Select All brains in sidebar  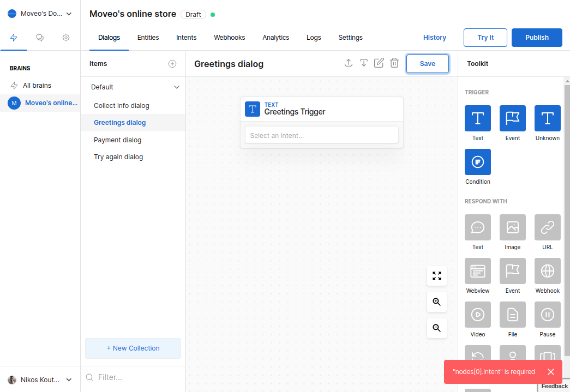point(40,86)
